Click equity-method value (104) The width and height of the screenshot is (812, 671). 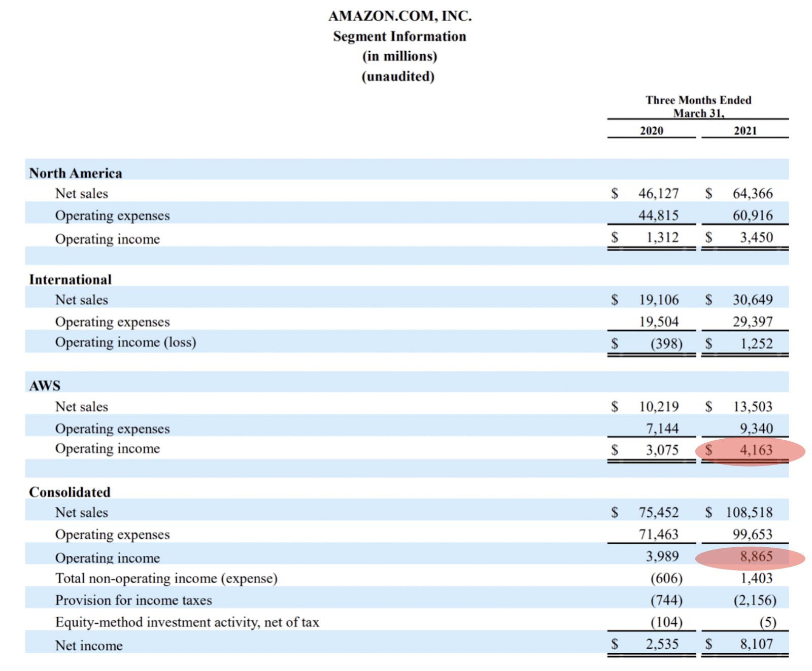[666, 622]
